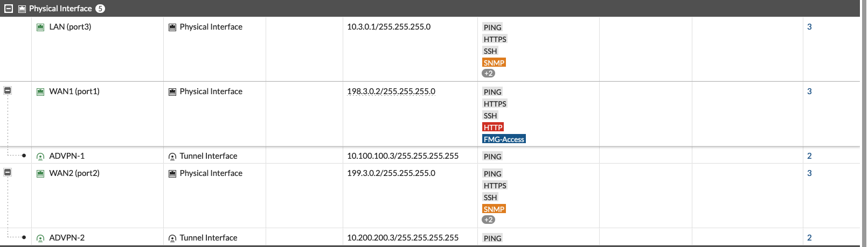Select the WAN1 IP address 198.3.0.2/255.255.255.0
This screenshot has height=247, width=868.
pos(391,91)
